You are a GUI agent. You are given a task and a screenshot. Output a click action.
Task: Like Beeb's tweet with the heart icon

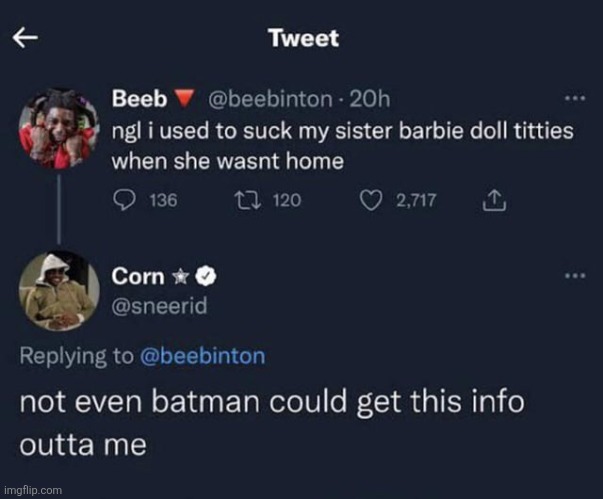pyautogui.click(x=372, y=200)
